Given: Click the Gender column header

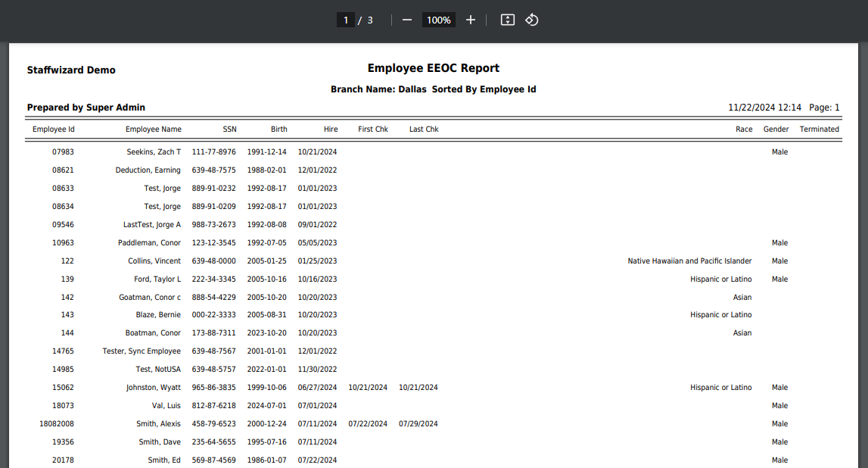Looking at the screenshot, I should (776, 129).
